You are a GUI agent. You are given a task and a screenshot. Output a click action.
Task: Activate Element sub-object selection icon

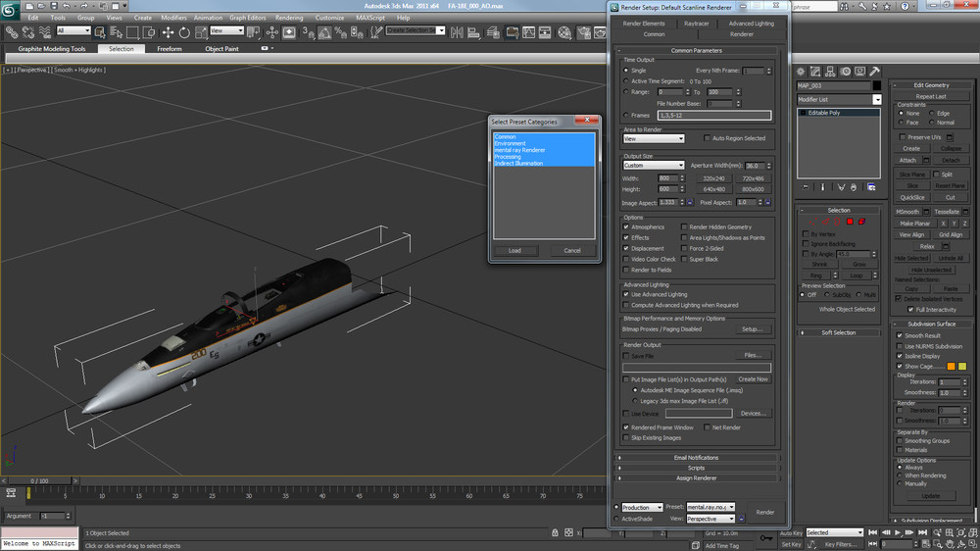coord(860,222)
